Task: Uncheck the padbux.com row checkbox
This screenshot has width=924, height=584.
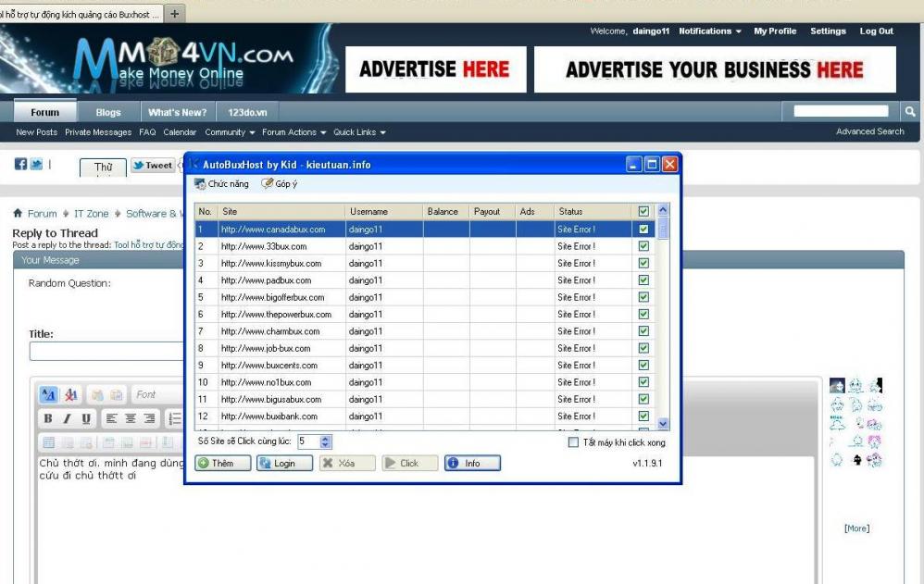Action: 643,280
